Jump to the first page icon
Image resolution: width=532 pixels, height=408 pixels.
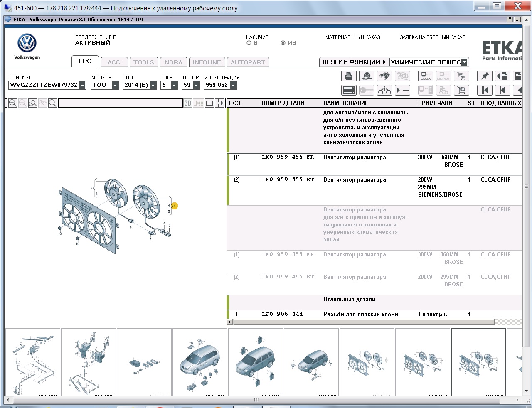click(x=485, y=90)
